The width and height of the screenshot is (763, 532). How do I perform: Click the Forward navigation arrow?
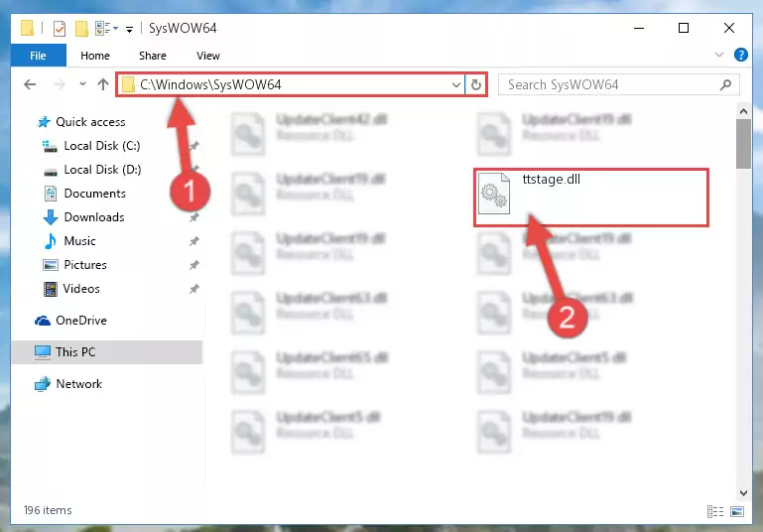pos(59,84)
